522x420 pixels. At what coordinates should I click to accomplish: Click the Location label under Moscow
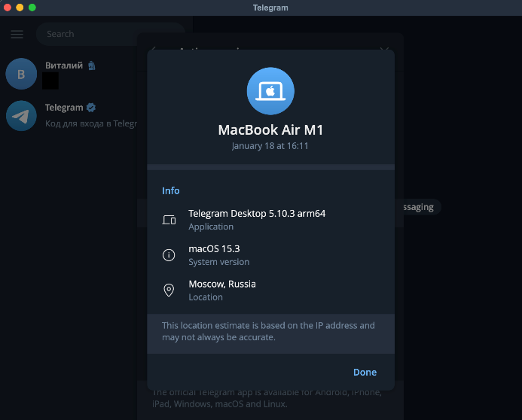click(206, 297)
